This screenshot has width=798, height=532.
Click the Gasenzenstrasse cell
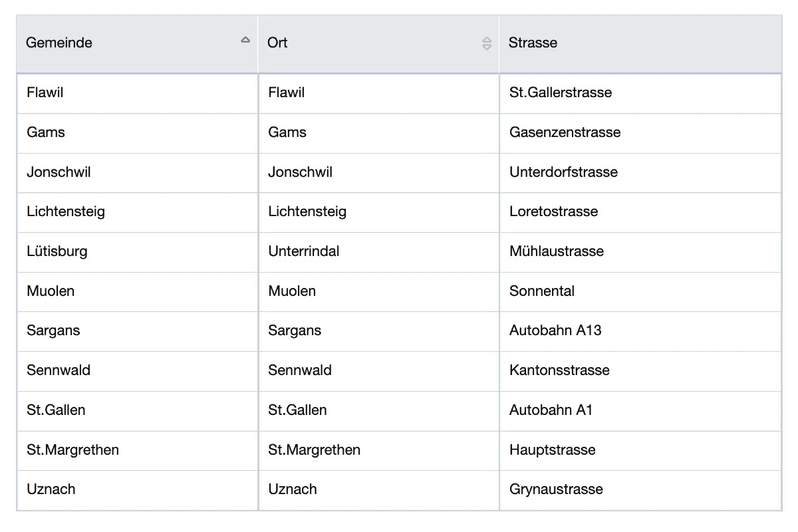point(640,133)
